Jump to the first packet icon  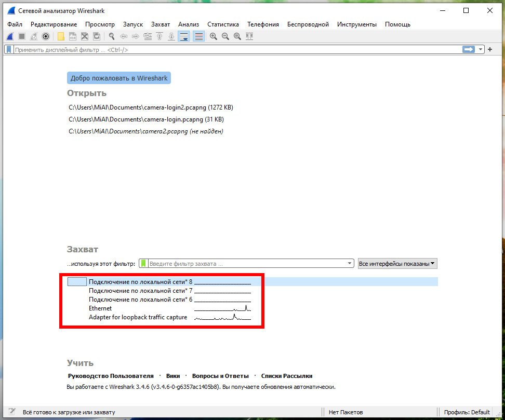tap(160, 36)
